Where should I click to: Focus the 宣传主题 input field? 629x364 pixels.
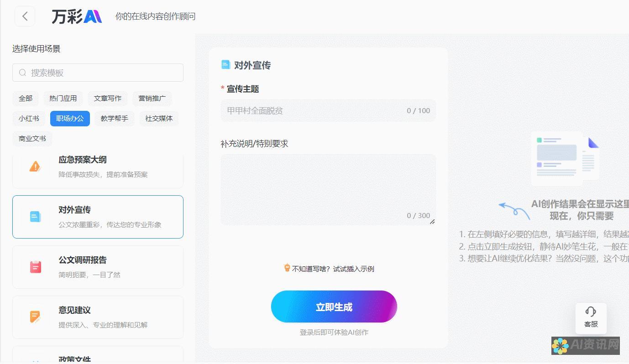click(x=328, y=110)
